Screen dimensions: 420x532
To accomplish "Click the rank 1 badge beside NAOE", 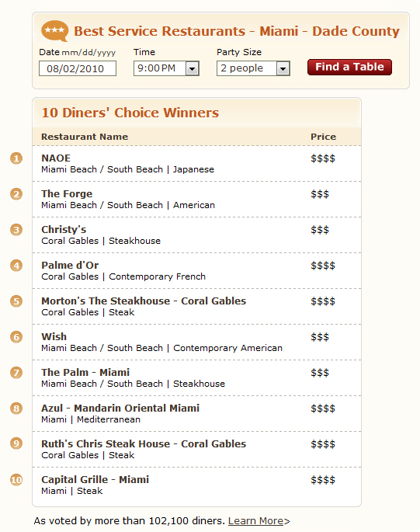I will [x=16, y=158].
